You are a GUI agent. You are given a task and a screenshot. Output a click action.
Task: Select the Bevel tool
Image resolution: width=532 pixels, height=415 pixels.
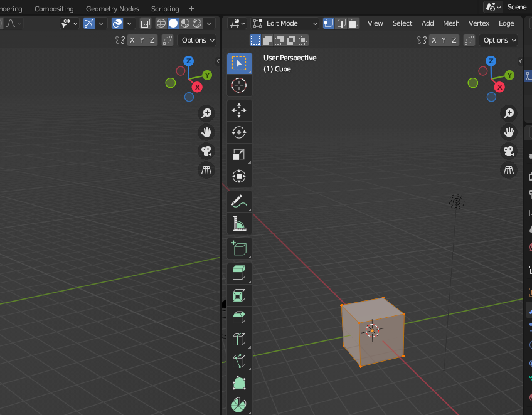(239, 317)
